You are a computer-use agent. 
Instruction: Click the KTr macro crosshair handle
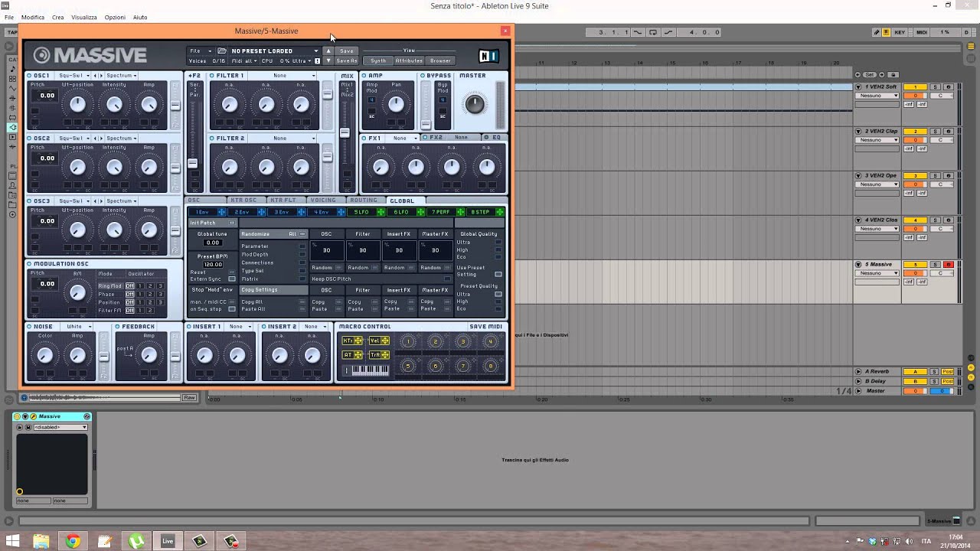click(358, 341)
